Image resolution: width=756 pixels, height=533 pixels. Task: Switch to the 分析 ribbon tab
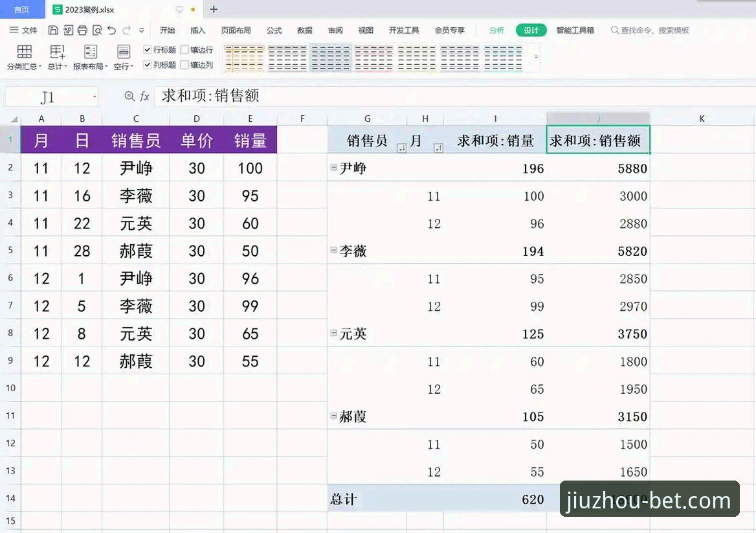tap(496, 30)
